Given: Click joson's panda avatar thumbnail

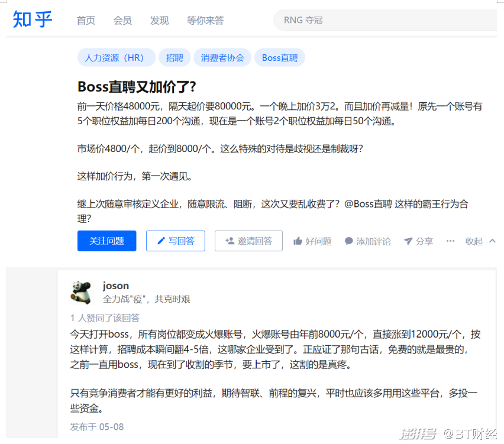Looking at the screenshot, I should point(80,292).
